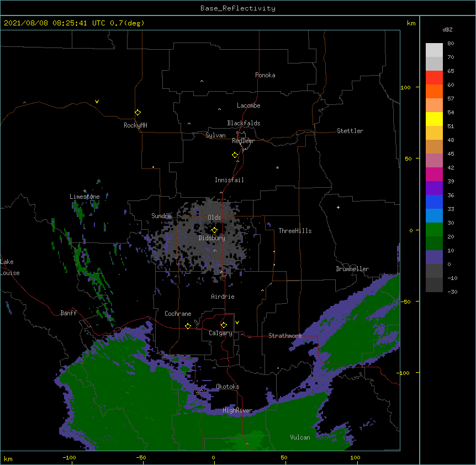Click the Calgary label
Viewport: 476px width, 465px height.
[221, 333]
